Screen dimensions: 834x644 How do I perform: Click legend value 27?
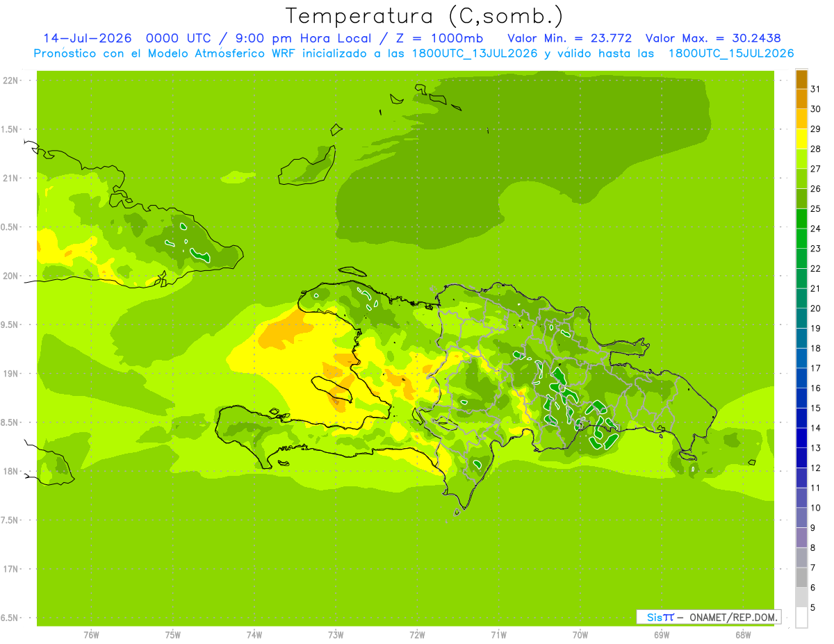tap(815, 169)
